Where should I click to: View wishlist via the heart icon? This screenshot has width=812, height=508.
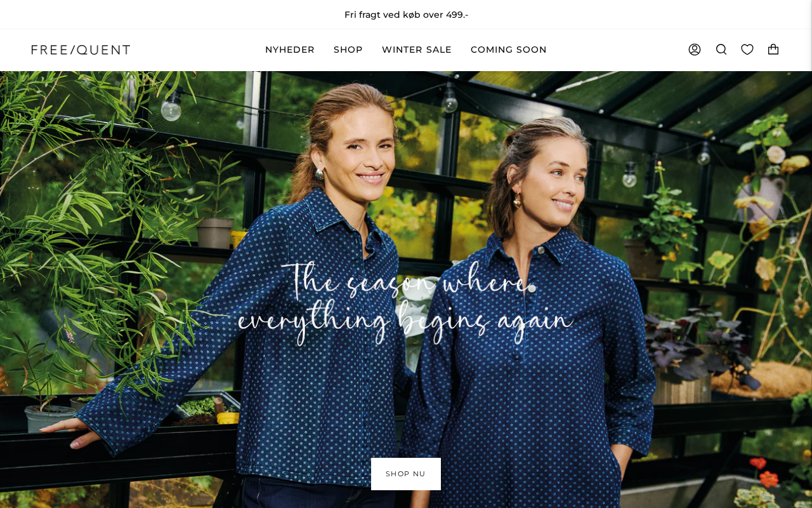point(747,50)
